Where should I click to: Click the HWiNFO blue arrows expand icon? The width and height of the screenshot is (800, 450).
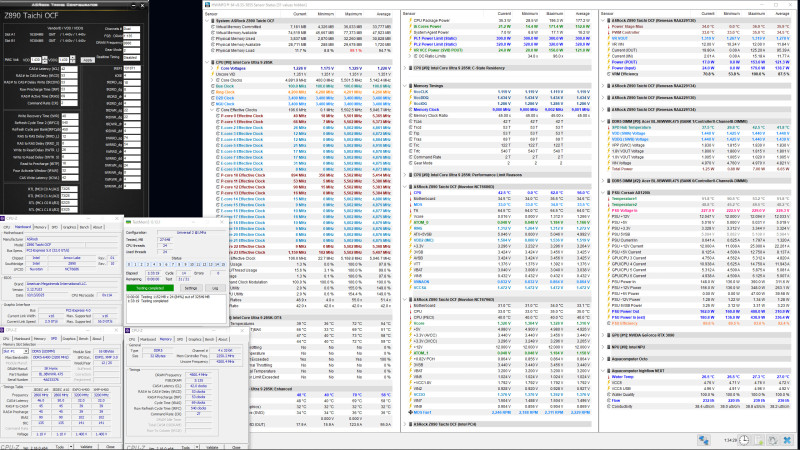click(704, 440)
